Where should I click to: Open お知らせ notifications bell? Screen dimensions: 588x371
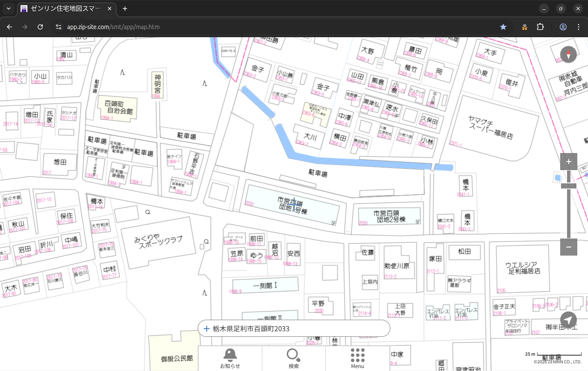point(230,358)
